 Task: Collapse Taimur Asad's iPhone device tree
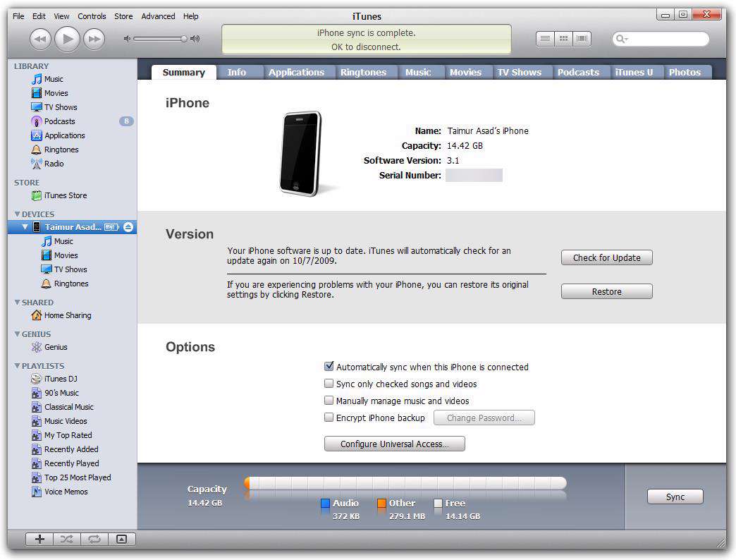pos(25,227)
